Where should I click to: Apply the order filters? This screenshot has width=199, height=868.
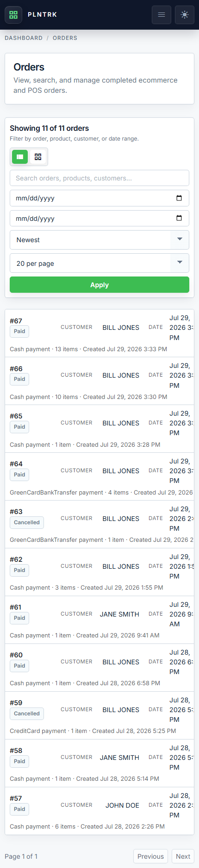(x=99, y=285)
